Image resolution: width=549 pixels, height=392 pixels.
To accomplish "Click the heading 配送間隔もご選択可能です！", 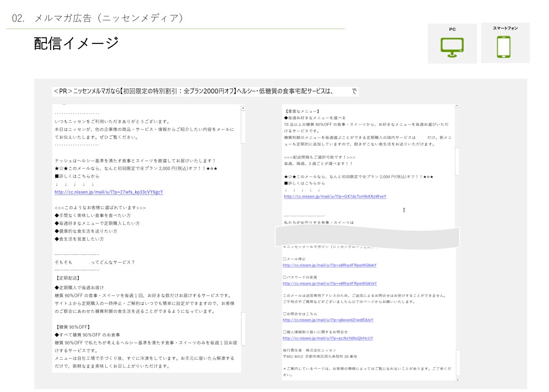I will pyautogui.click(x=320, y=157).
